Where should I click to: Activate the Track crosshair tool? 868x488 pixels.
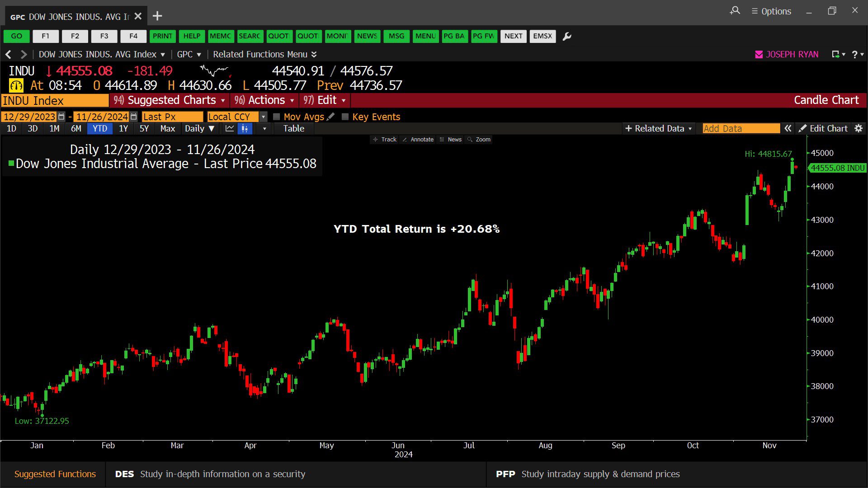[385, 140]
